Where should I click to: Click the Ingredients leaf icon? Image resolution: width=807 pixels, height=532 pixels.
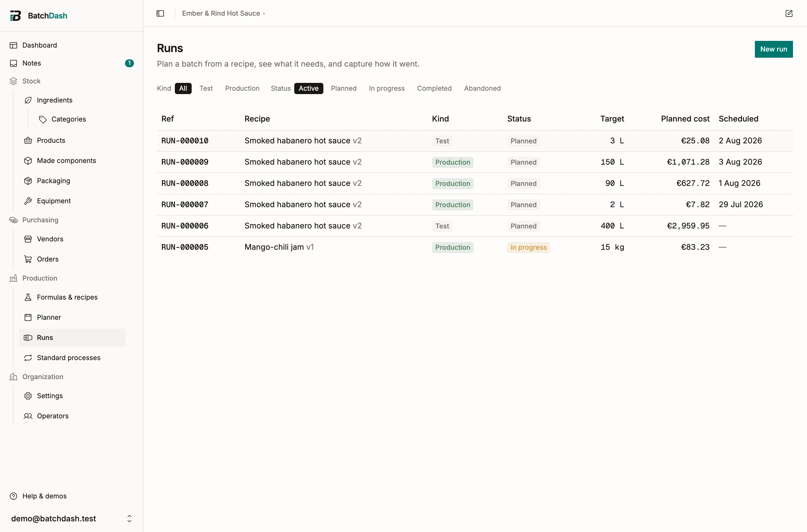[x=28, y=100]
